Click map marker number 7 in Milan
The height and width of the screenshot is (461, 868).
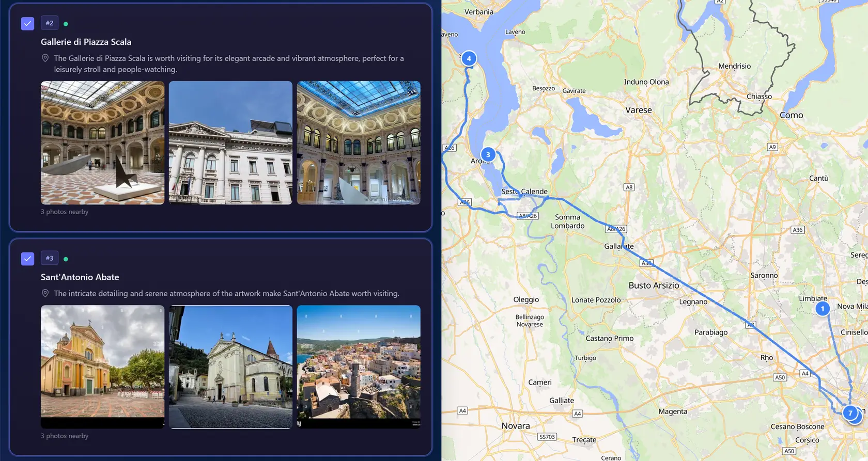[850, 413]
